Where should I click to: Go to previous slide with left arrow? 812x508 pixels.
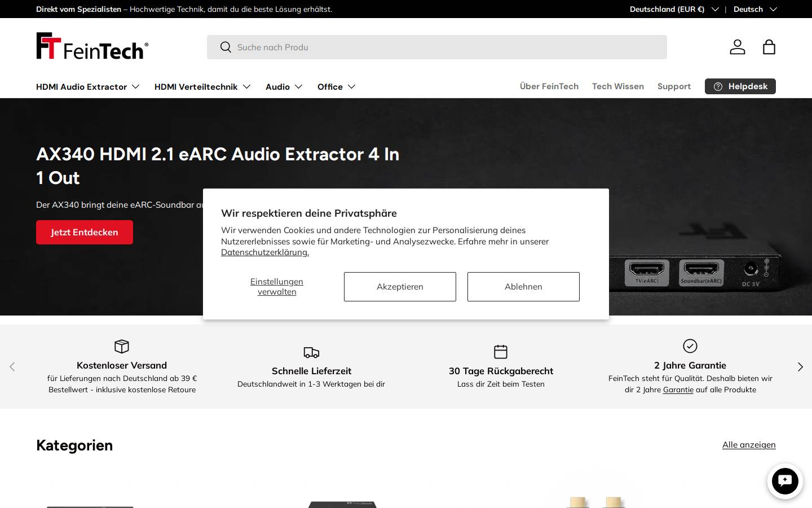12,367
